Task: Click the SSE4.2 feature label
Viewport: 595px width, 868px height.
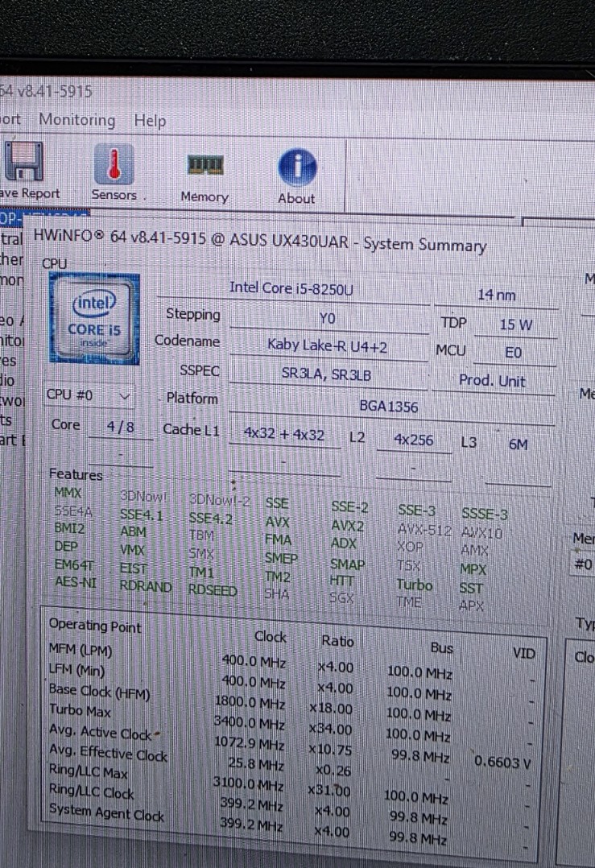Action: pyautogui.click(x=210, y=519)
